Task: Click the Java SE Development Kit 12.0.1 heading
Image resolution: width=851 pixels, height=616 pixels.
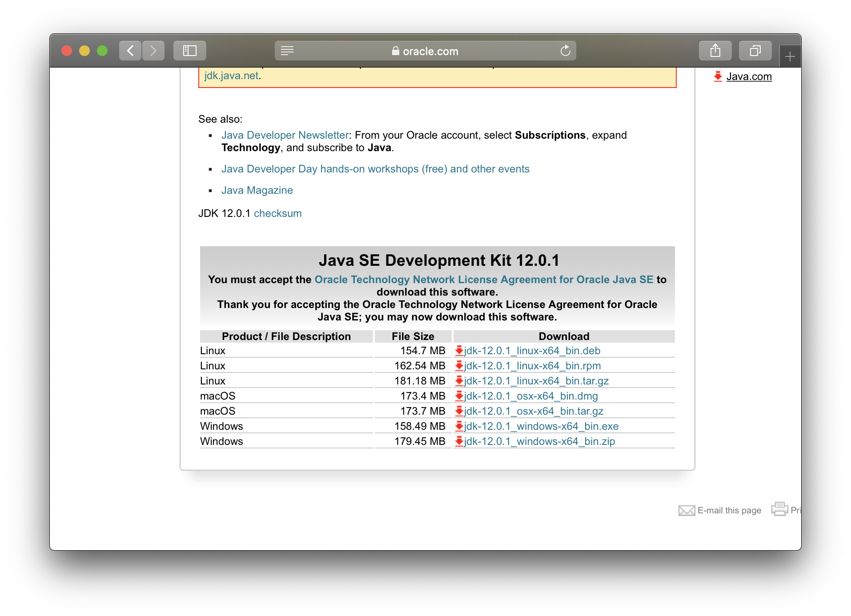Action: pyautogui.click(x=439, y=260)
